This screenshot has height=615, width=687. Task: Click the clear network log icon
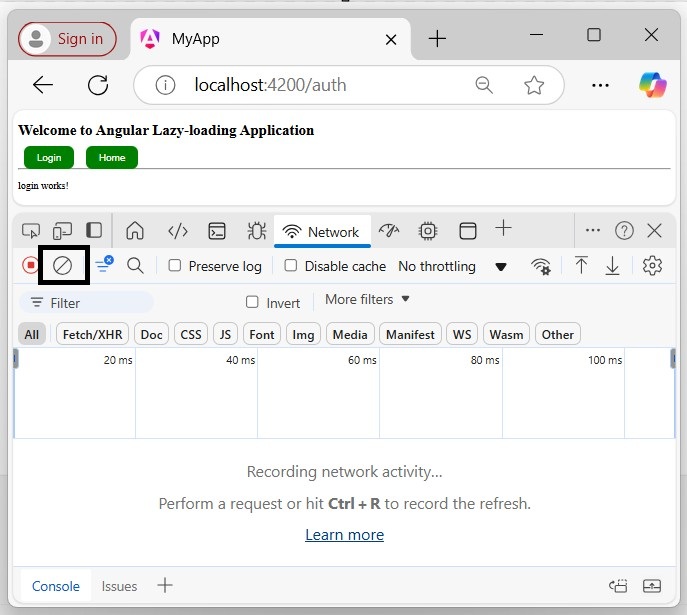click(63, 266)
